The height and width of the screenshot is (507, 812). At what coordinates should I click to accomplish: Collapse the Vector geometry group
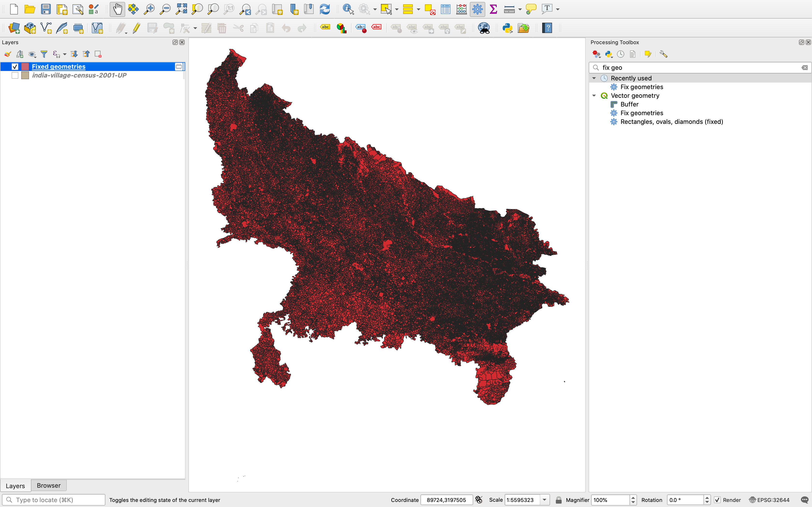tap(594, 96)
